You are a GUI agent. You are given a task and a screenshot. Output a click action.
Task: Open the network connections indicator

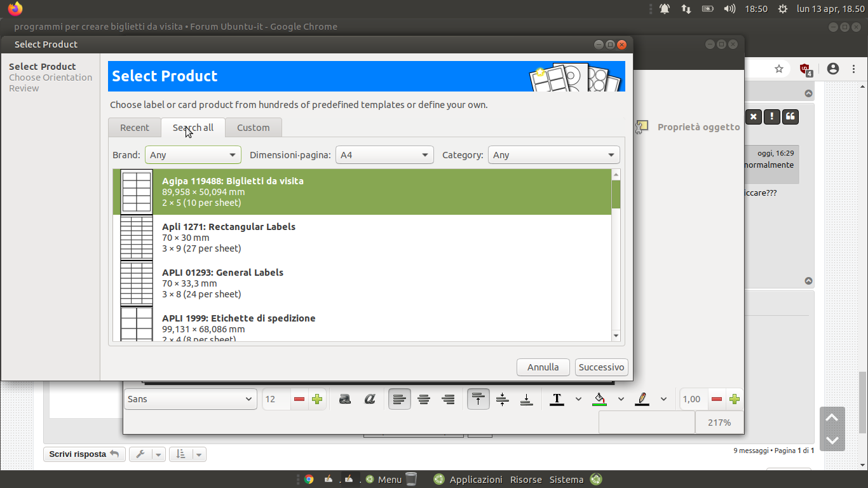(686, 9)
